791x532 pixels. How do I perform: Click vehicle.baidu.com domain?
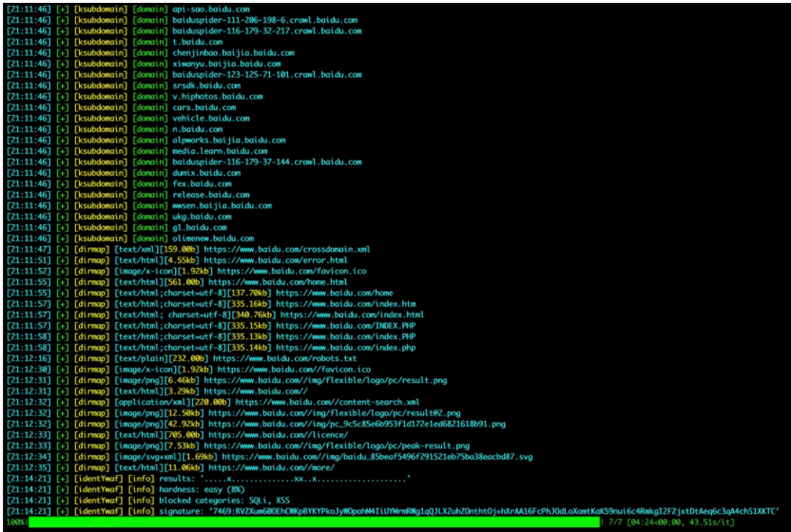(211, 119)
